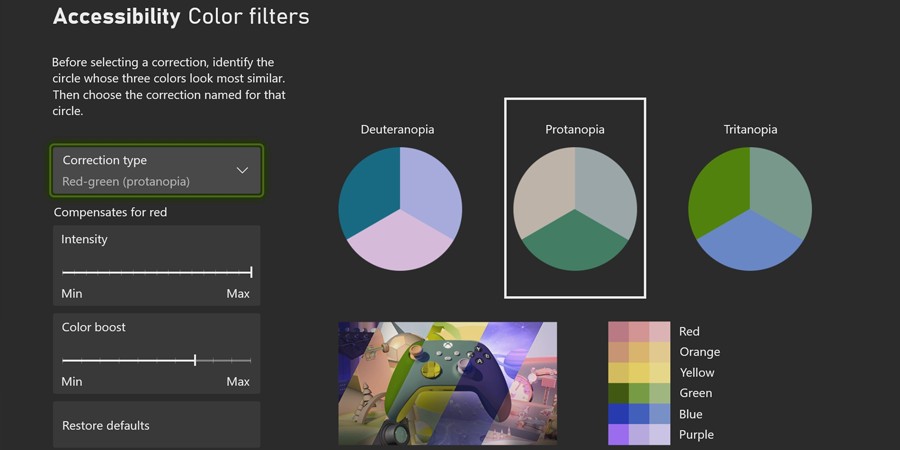This screenshot has height=450, width=900.
Task: Click the Deuteranopia label
Action: [x=397, y=130]
